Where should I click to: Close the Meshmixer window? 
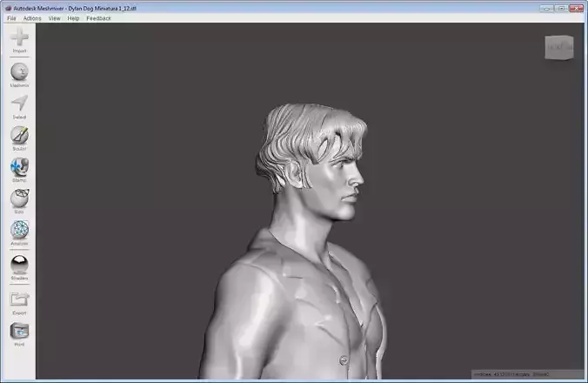click(x=577, y=8)
